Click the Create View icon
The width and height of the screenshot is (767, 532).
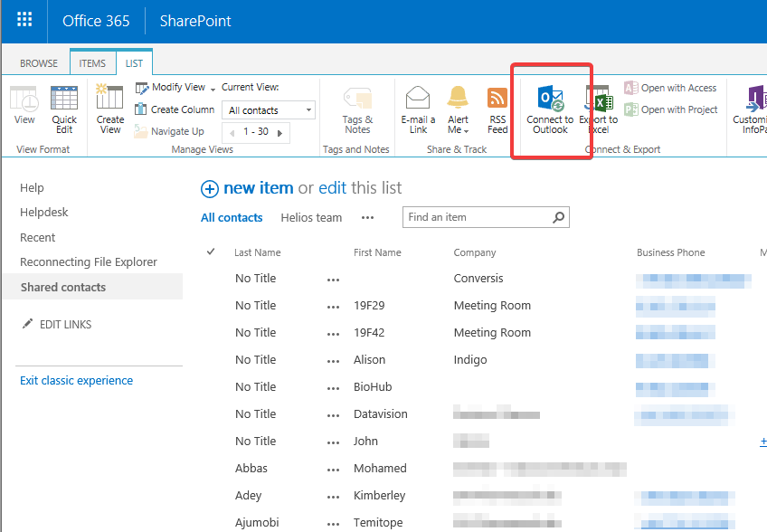tap(110, 109)
